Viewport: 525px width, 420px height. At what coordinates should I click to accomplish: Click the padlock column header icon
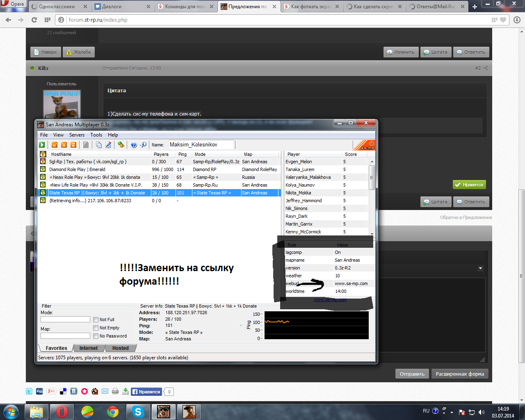[43, 154]
